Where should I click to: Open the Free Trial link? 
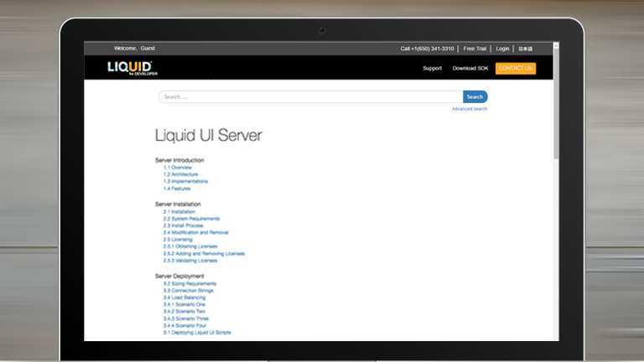click(475, 49)
